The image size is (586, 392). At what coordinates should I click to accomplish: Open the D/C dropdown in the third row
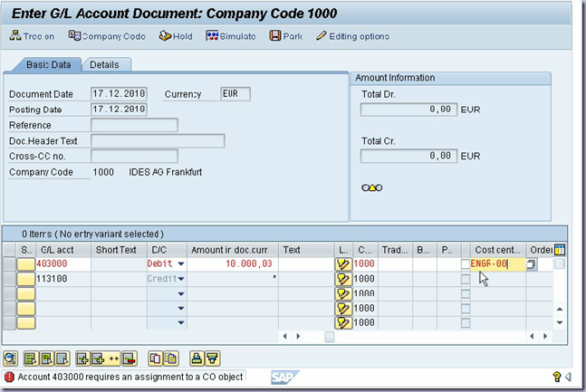pos(180,294)
